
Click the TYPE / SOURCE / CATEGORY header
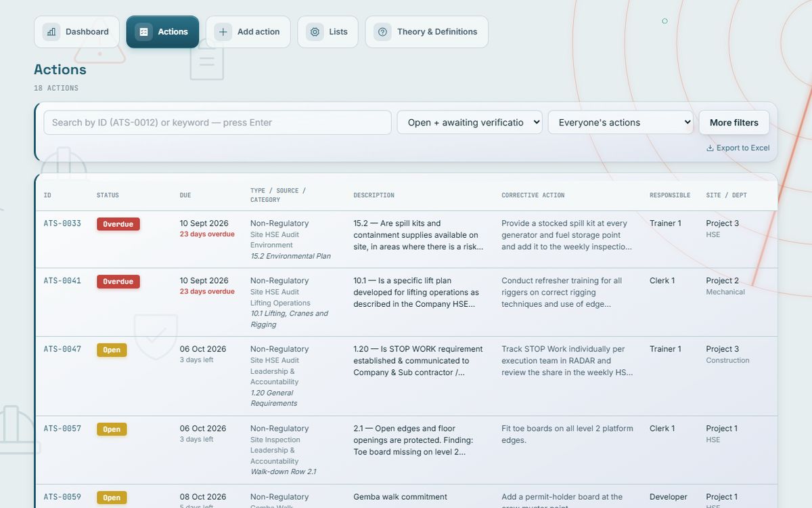pyautogui.click(x=278, y=195)
